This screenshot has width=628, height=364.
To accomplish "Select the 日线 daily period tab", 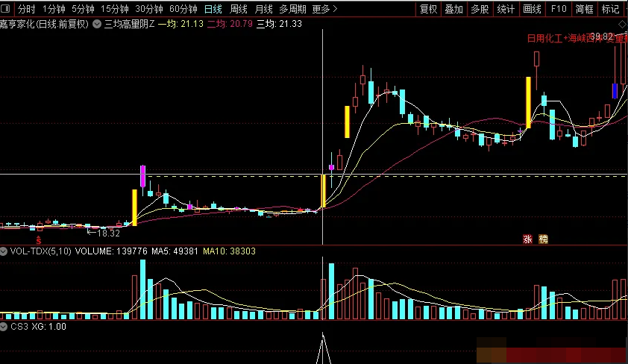I will coord(213,9).
